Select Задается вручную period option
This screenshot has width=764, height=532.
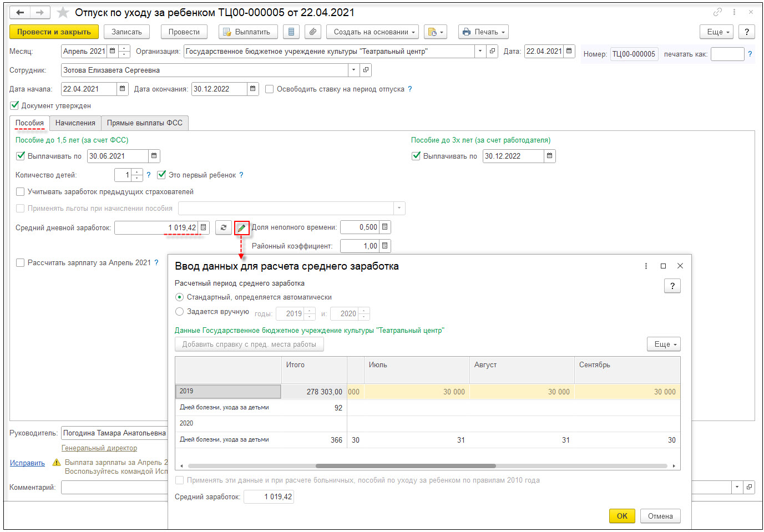[179, 312]
